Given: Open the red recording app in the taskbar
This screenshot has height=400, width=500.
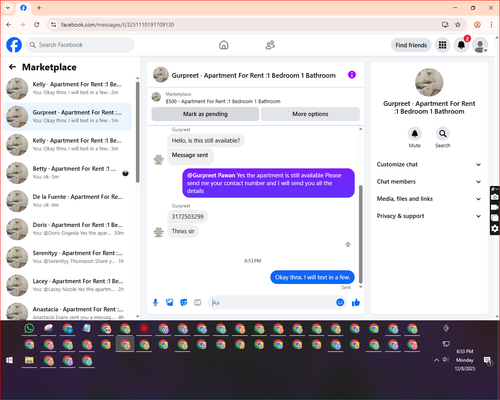Looking at the screenshot, I should pyautogui.click(x=144, y=329).
